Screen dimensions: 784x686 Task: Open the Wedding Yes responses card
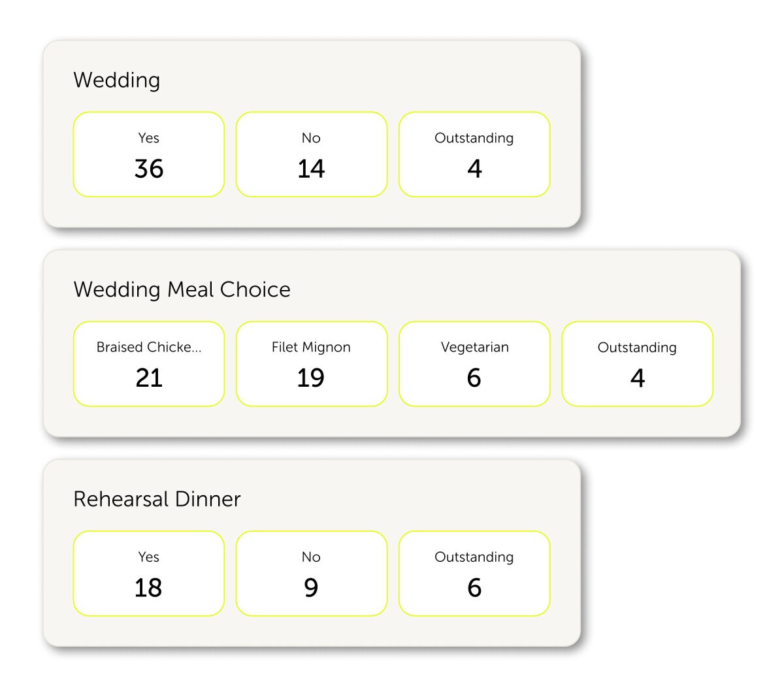tap(148, 154)
